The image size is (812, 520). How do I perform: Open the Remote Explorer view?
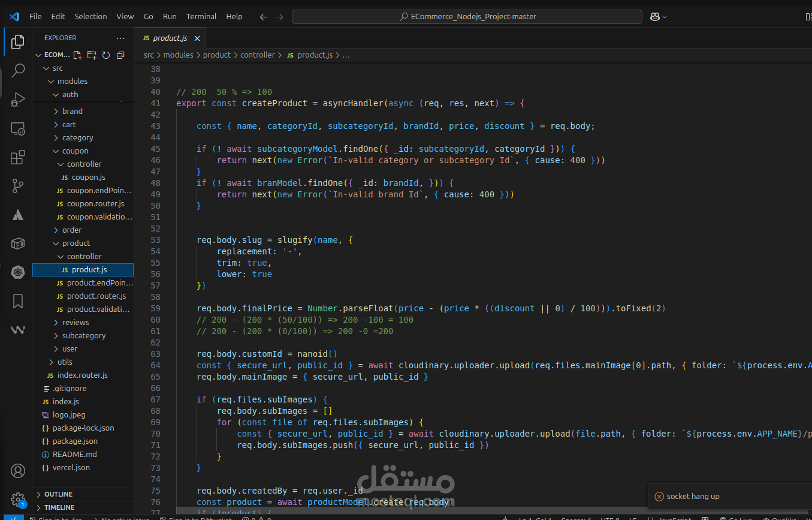tap(18, 128)
